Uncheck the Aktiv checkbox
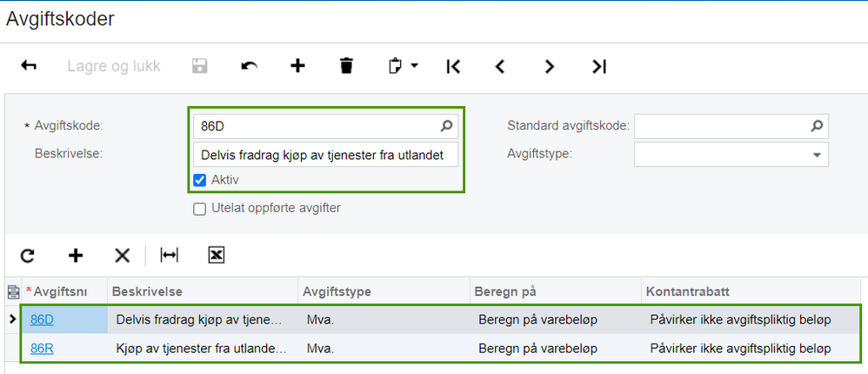This screenshot has width=868, height=374. point(200,180)
